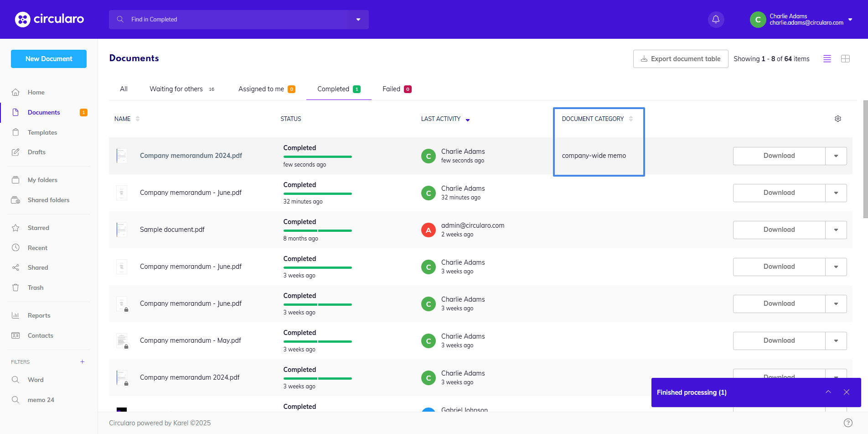Create a New Document
The height and width of the screenshot is (434, 868).
click(x=48, y=58)
